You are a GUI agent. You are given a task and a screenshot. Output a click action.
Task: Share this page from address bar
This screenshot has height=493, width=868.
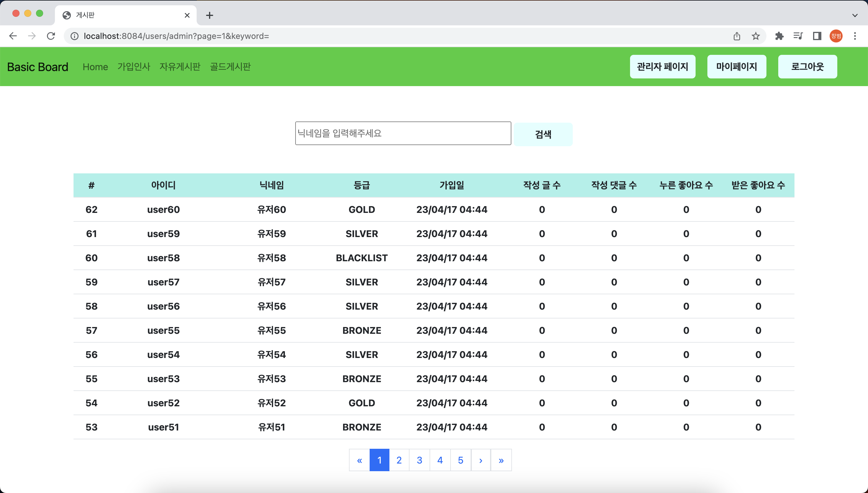pyautogui.click(x=737, y=36)
